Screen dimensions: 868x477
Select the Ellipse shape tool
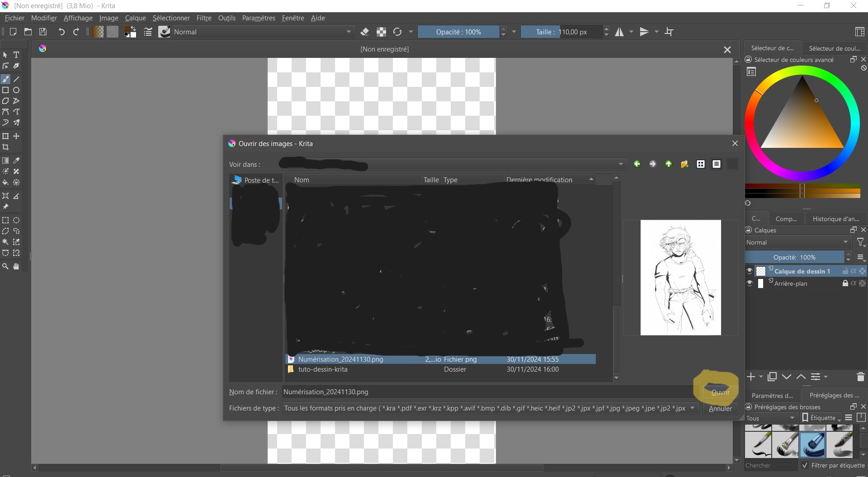click(16, 90)
